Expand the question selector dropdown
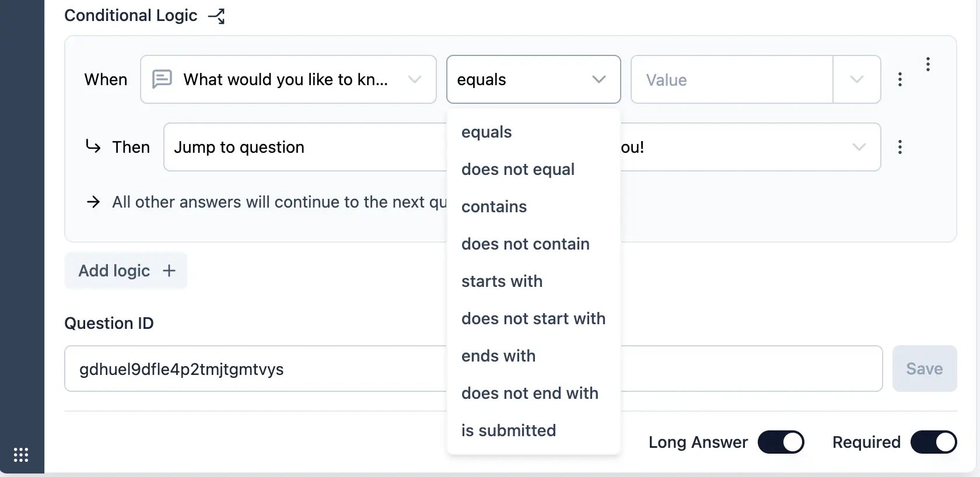The image size is (980, 477). tap(415, 79)
